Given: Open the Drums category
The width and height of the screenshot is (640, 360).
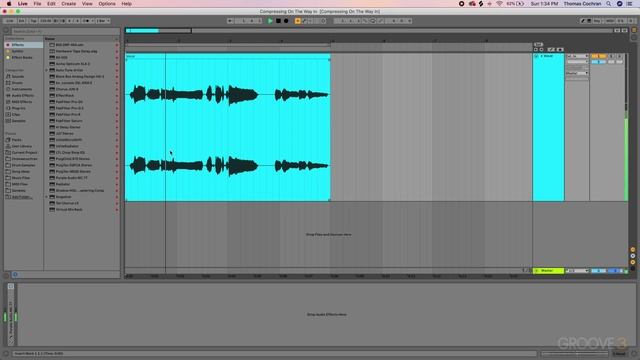Looking at the screenshot, I should click(x=23, y=83).
